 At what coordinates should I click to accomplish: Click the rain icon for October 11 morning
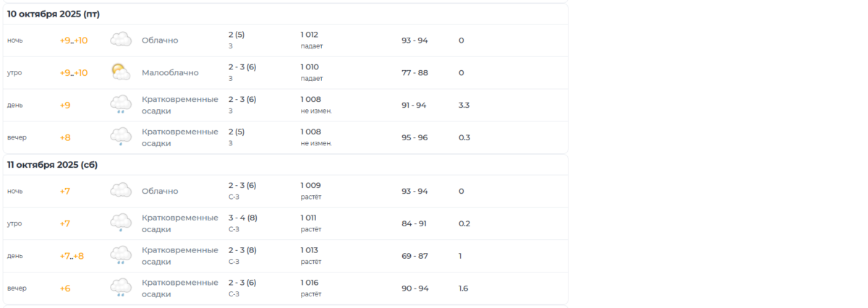[x=120, y=223]
